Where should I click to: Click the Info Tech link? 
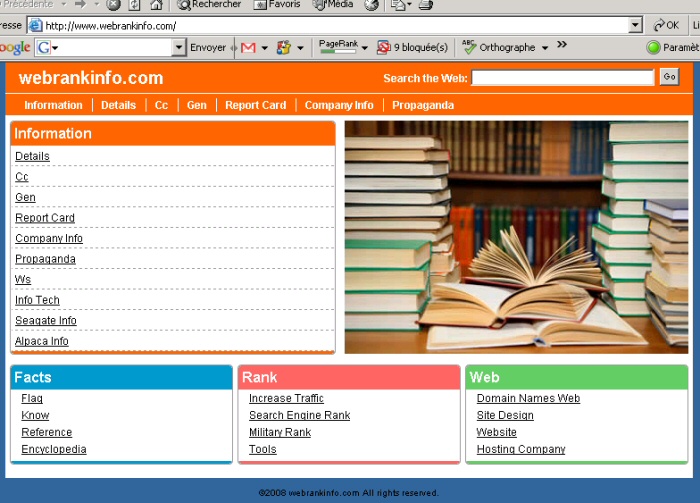tap(37, 300)
